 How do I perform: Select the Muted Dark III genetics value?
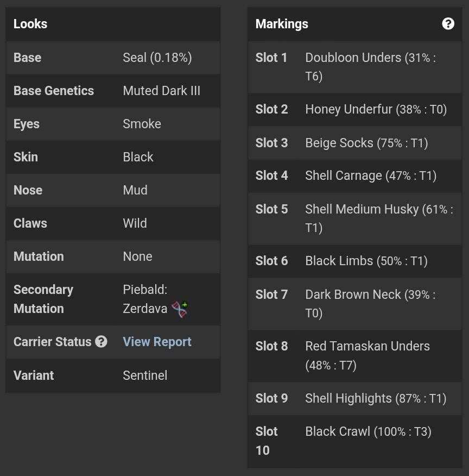click(162, 91)
